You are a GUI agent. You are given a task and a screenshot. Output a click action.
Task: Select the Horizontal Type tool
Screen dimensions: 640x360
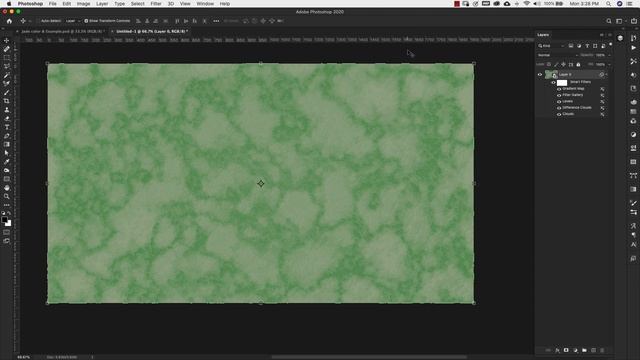coord(7,127)
